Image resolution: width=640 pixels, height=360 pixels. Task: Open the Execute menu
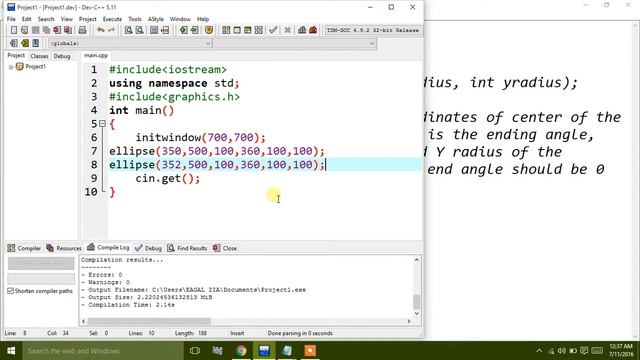click(x=112, y=19)
